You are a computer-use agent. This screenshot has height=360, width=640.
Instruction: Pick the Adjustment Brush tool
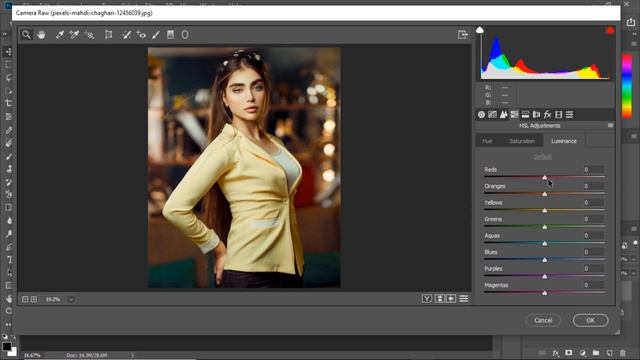156,35
